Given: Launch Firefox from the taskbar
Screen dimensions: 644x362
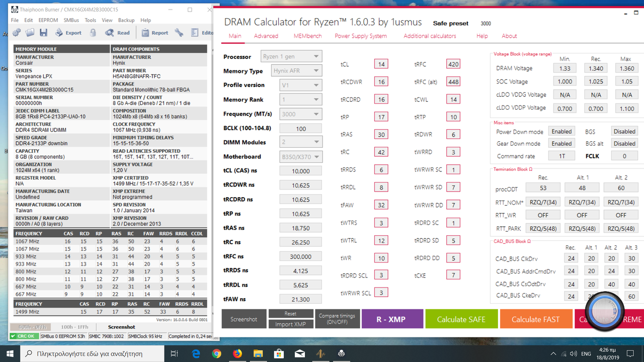Looking at the screenshot, I should click(x=237, y=353).
